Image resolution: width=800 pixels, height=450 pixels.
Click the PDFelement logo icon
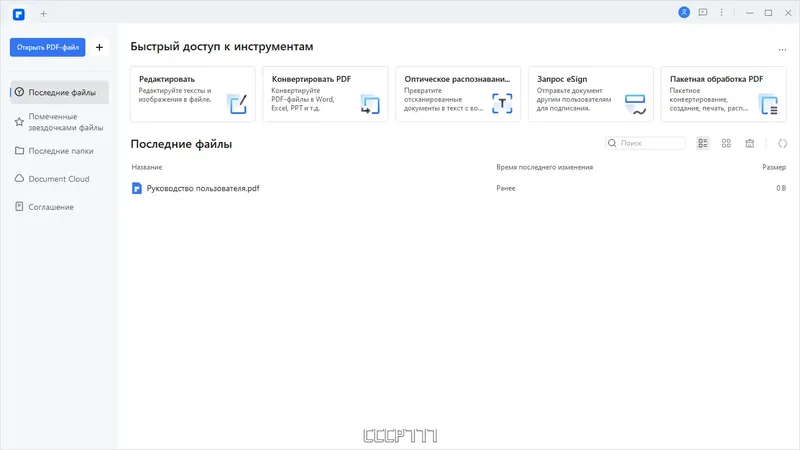pos(19,14)
